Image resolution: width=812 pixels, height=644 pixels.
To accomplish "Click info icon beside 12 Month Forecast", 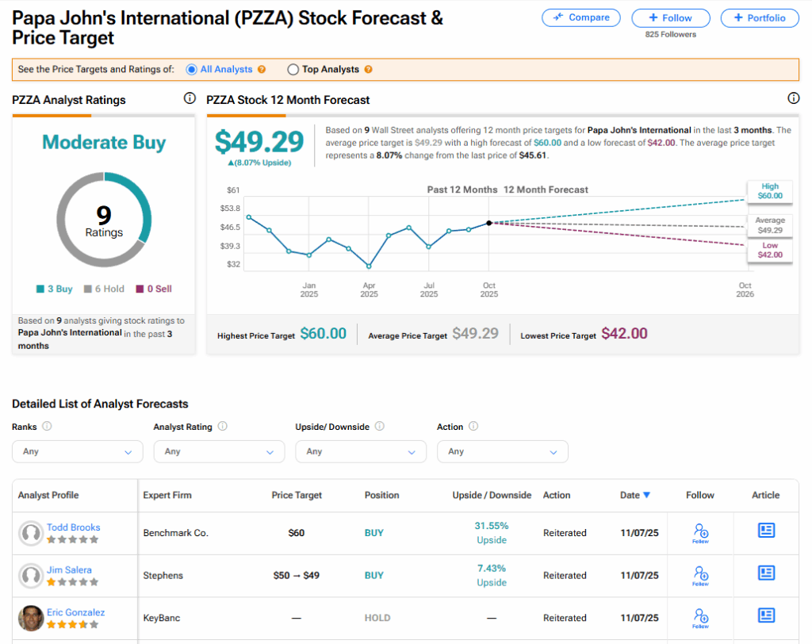I will click(x=793, y=99).
